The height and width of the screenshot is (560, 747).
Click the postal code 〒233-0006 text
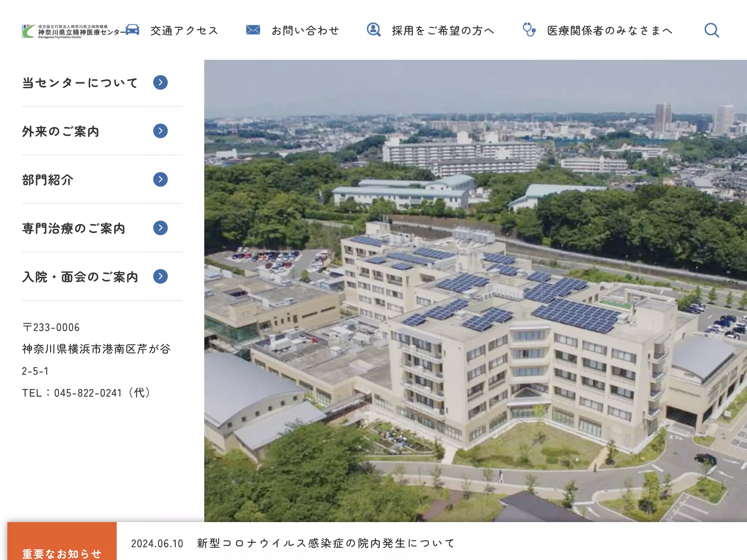coord(51,327)
